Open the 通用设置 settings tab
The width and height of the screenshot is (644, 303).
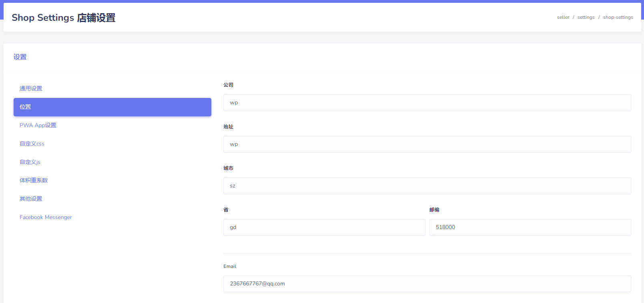31,88
